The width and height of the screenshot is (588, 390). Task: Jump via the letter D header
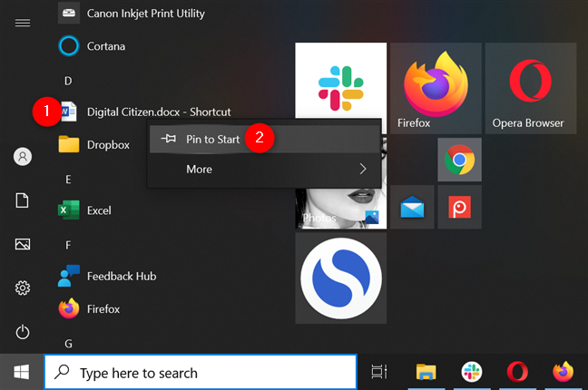coord(68,81)
